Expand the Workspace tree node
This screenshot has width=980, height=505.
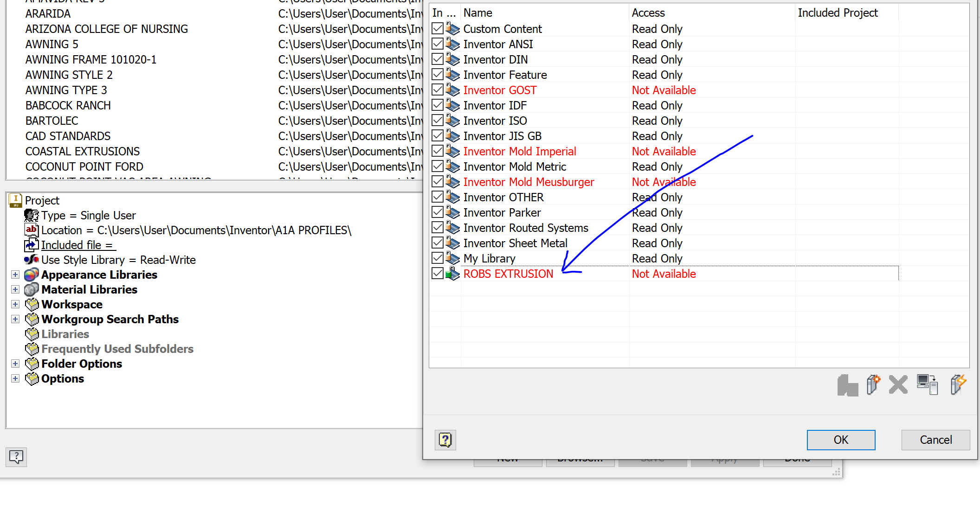tap(15, 304)
